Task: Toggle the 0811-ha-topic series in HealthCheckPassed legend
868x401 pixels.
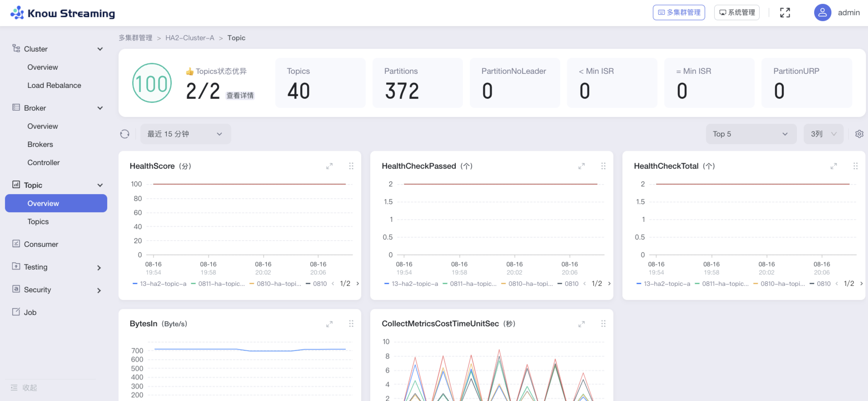Action: (x=473, y=284)
